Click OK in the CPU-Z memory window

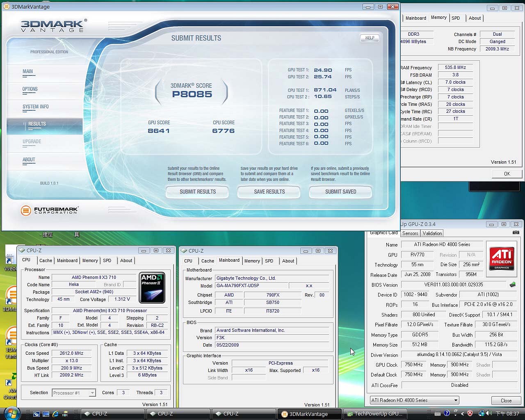point(507,174)
